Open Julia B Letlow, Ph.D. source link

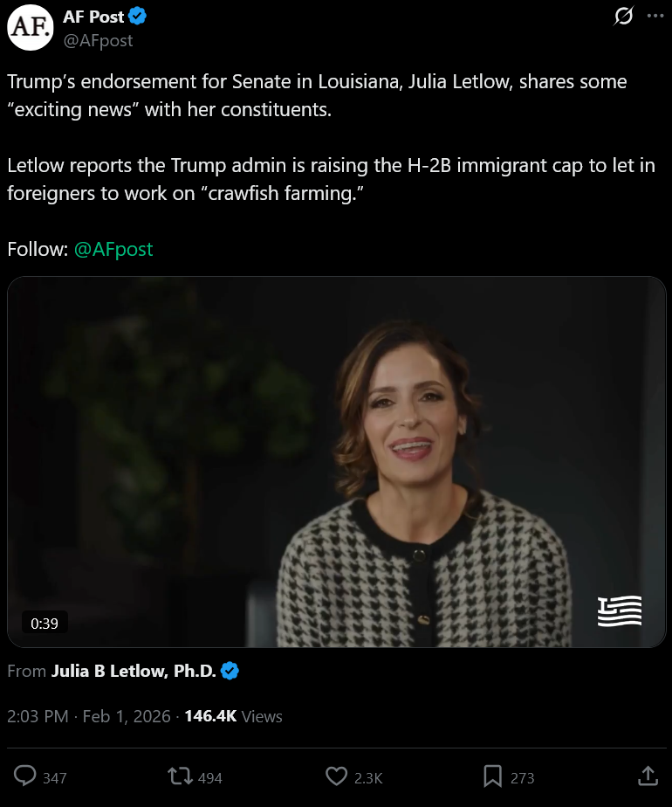(134, 671)
